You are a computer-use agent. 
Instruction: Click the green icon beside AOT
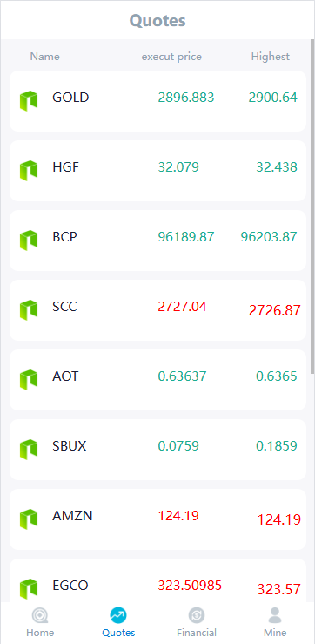click(29, 379)
